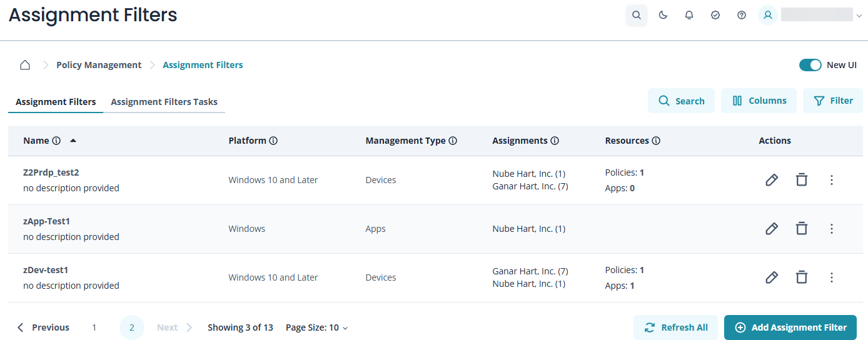This screenshot has height=340, width=868.
Task: Click the search magnifier icon in top header
Action: (x=636, y=15)
